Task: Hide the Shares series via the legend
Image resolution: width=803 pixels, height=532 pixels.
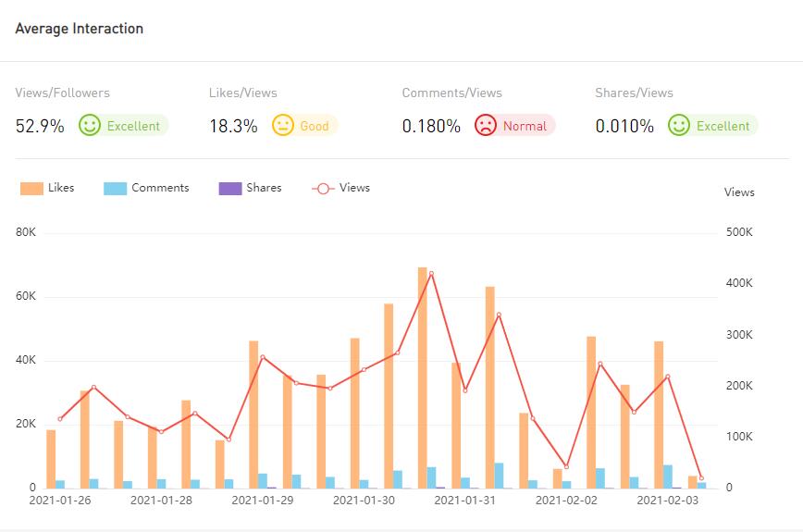Action: pos(250,188)
